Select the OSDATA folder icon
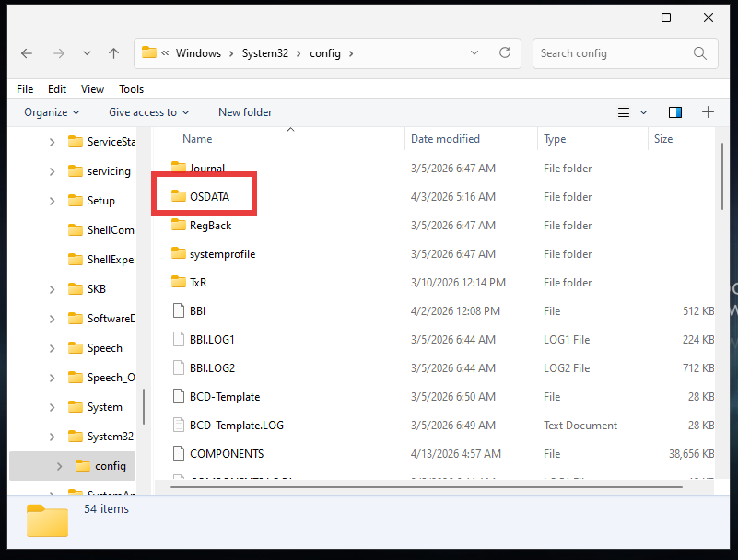This screenshot has height=560, width=738. pos(179,196)
